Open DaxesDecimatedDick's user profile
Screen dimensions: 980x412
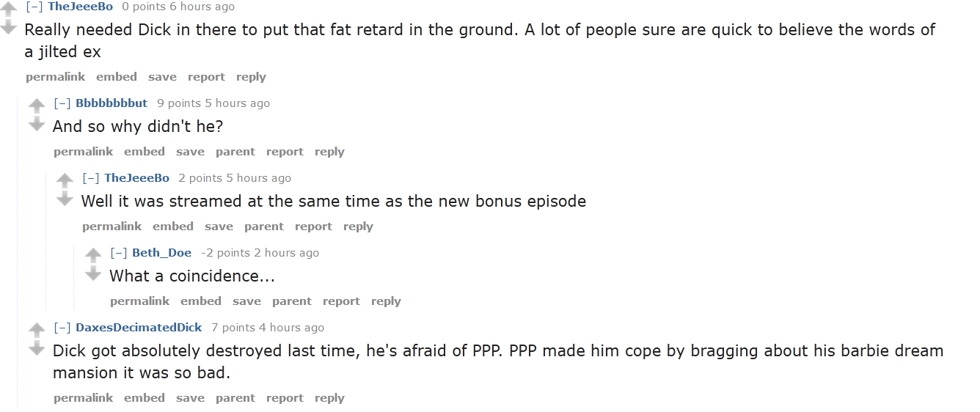(x=139, y=328)
